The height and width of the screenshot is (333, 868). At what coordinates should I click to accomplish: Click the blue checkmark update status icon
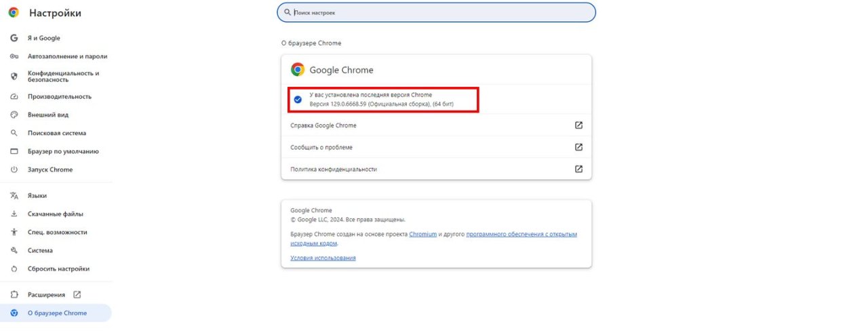pos(297,99)
